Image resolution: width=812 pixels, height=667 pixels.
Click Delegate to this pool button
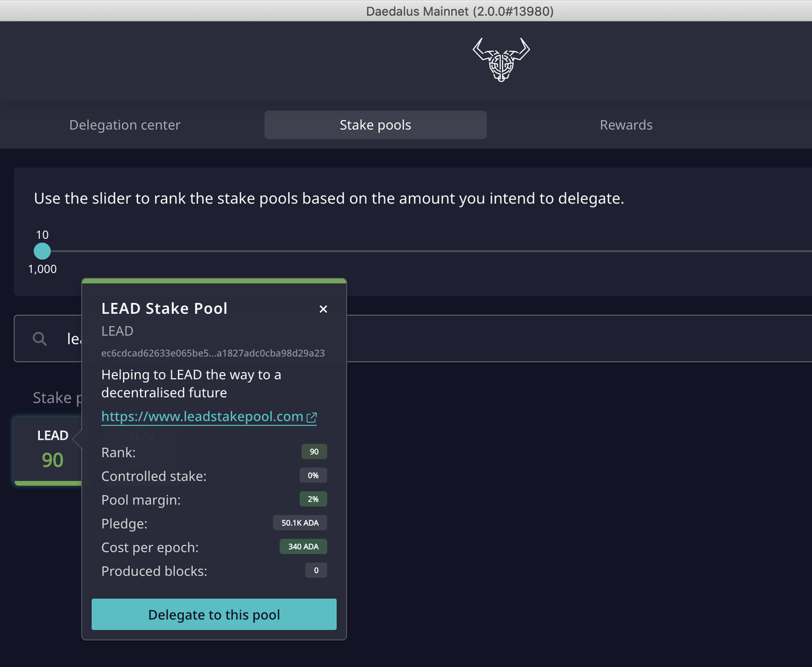[214, 614]
